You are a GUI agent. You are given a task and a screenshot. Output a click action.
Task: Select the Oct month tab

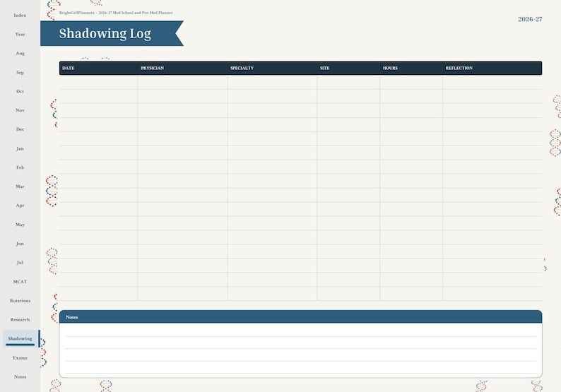20,92
